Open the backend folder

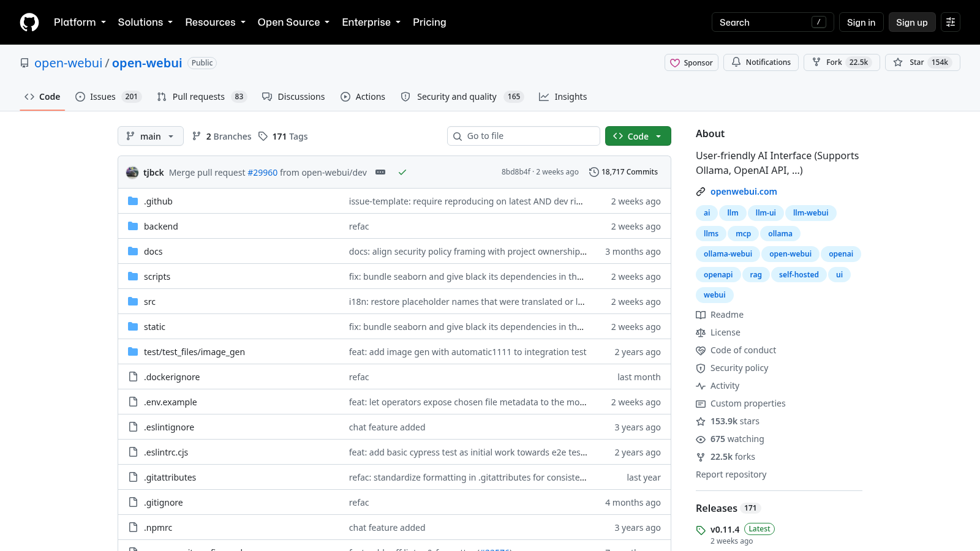coord(161,227)
